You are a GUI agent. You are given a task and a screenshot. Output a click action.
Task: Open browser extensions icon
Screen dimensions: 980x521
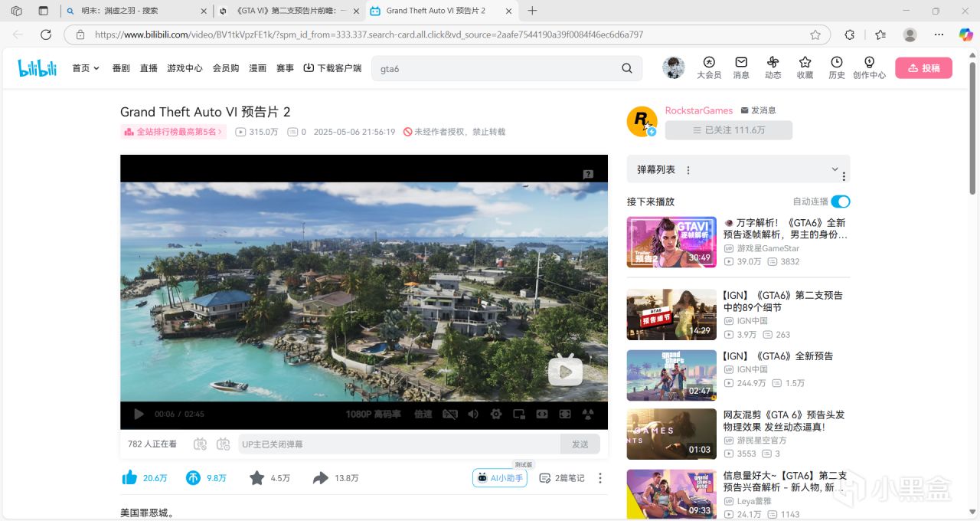point(849,34)
